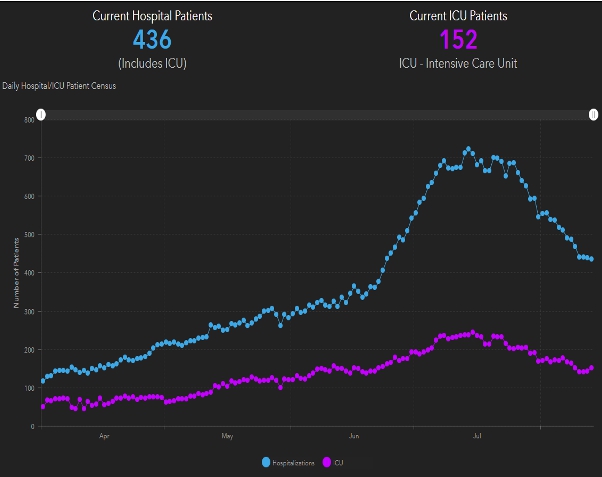Screen dimensions: 602x477
Task: Select the Current ICU Patients heading
Action: point(458,16)
